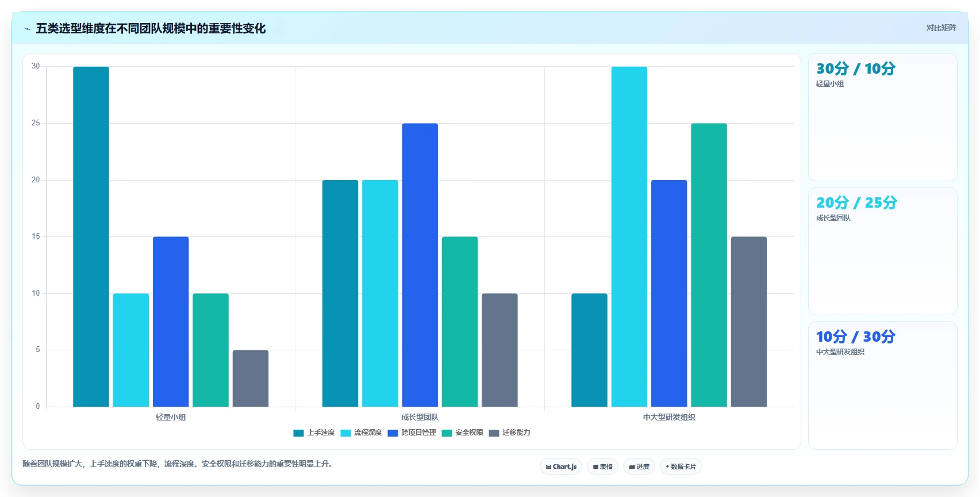
Task: Click 跨项目管理 bar in 成长型团队 group
Action: pos(420,265)
